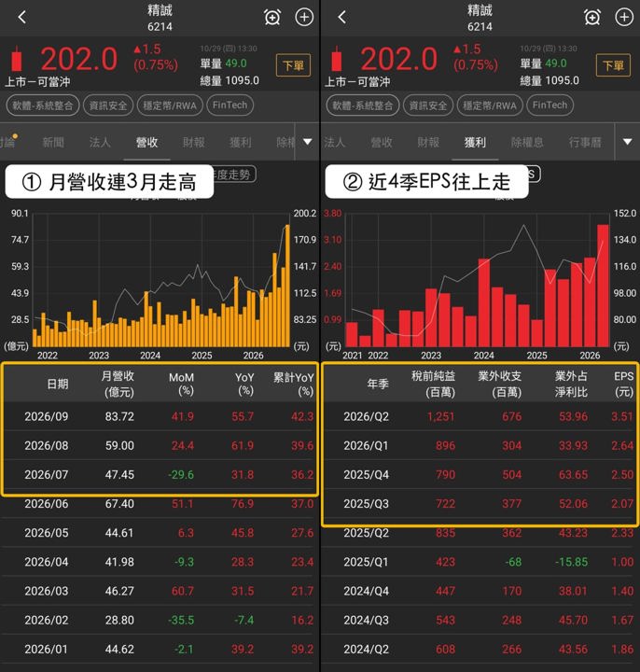Tap candlestick icon beside right panel price

tap(337, 58)
